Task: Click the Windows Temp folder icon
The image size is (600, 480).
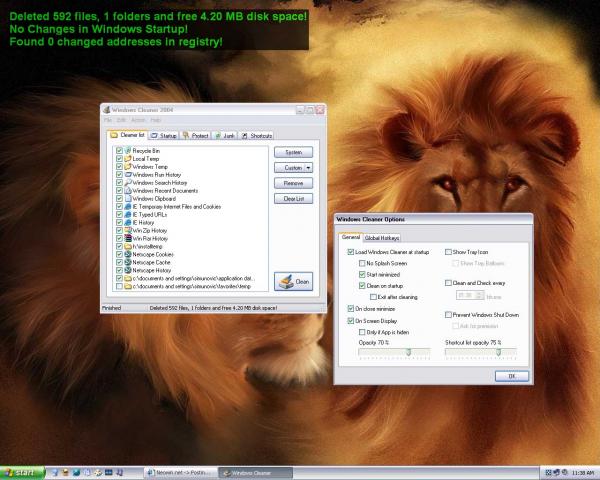Action: [x=128, y=167]
